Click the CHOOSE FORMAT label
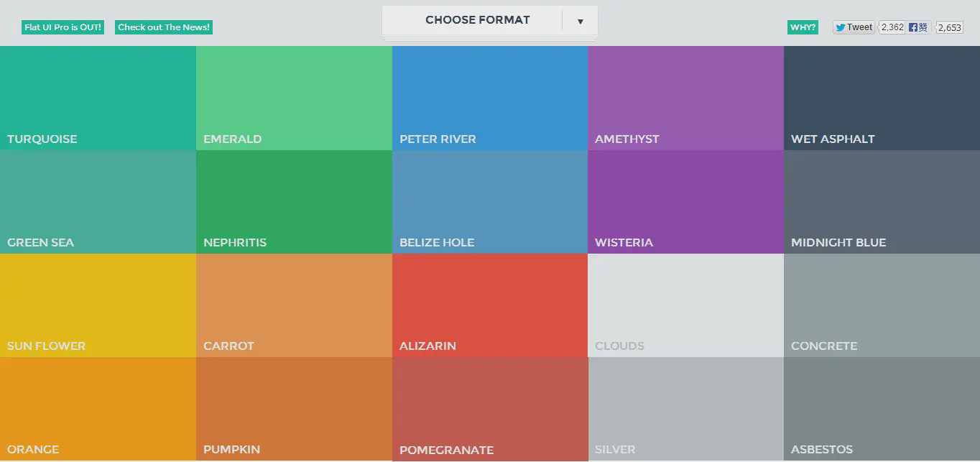 pyautogui.click(x=477, y=20)
